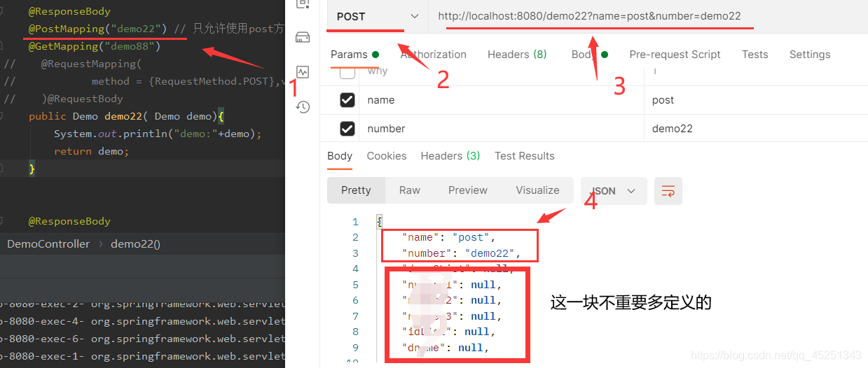Open the JSON format dropdown
Screen dimensions: 868x368
click(614, 191)
